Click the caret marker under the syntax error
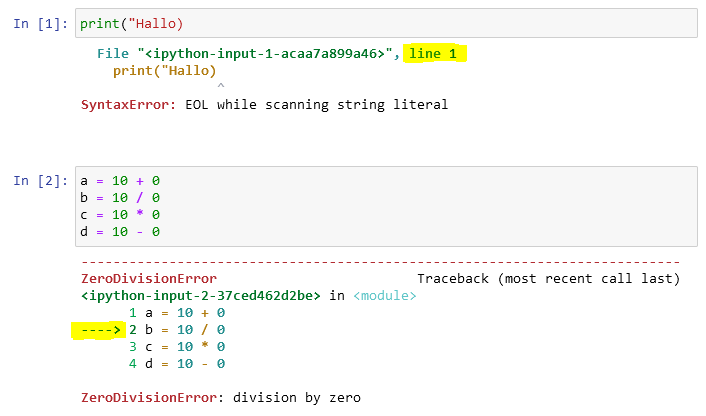Viewport: 706px width, 416px height. 220,87
